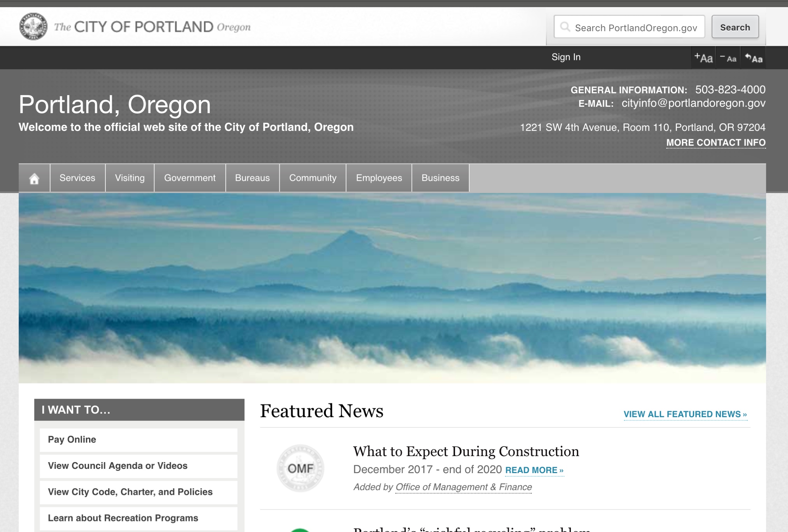Image resolution: width=788 pixels, height=532 pixels.
Task: Focus the Search PortlandOregon.gov field
Action: coord(629,27)
